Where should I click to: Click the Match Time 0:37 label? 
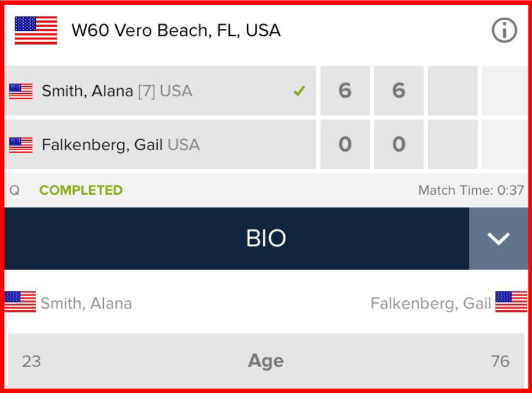tap(471, 190)
